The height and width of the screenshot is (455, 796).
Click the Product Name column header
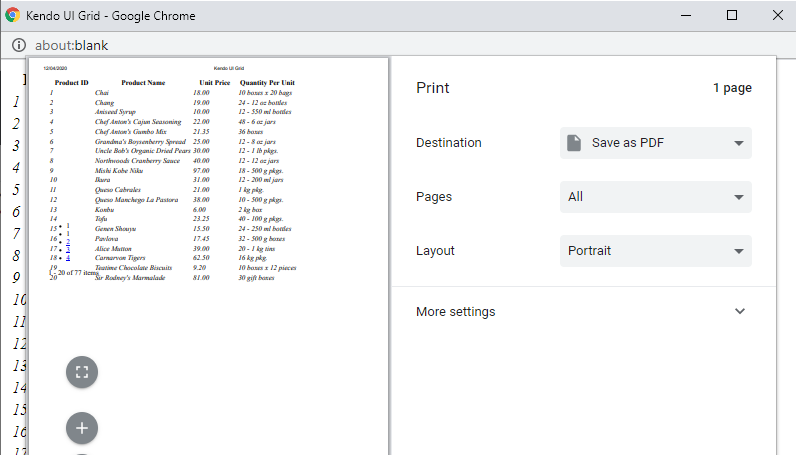143,82
